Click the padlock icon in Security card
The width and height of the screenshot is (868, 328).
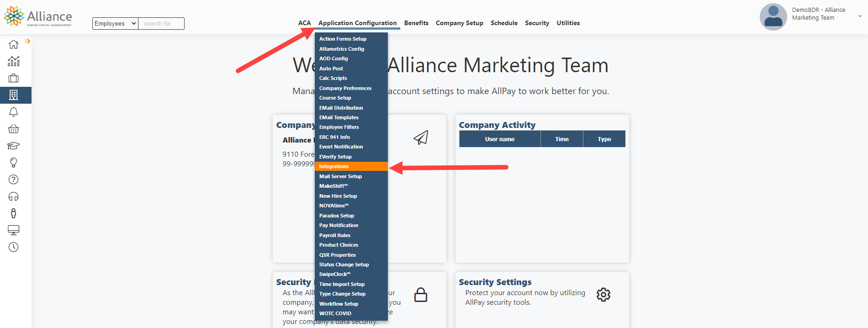pos(421,295)
